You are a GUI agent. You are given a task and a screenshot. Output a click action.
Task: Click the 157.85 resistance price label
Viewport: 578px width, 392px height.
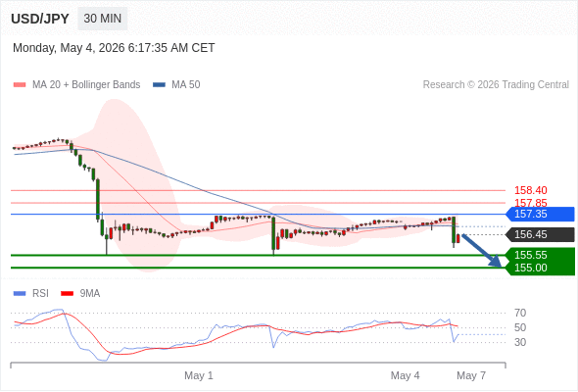coord(530,203)
